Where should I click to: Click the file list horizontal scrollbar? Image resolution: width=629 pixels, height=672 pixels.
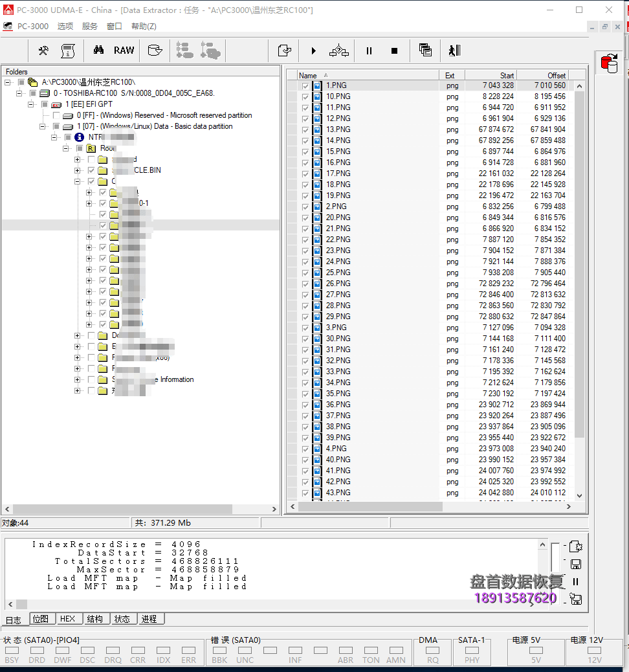click(430, 506)
